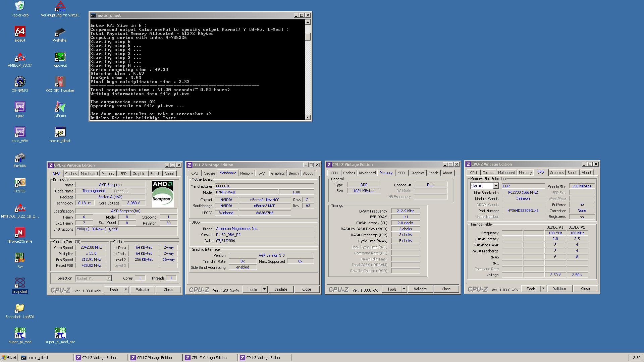This screenshot has height=362, width=644.
Task: Click the AMD Sempron logo in CPU-Z
Action: (x=163, y=193)
